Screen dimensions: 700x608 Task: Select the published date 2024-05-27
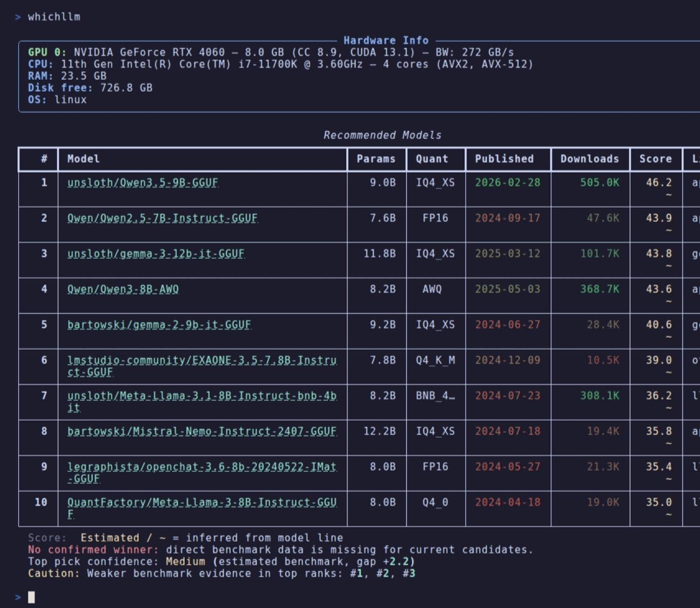508,467
